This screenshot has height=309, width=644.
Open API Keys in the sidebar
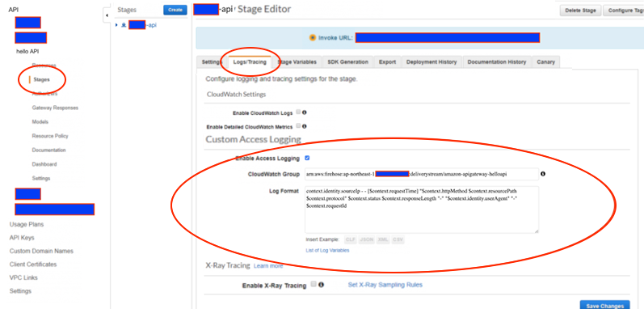[22, 238]
